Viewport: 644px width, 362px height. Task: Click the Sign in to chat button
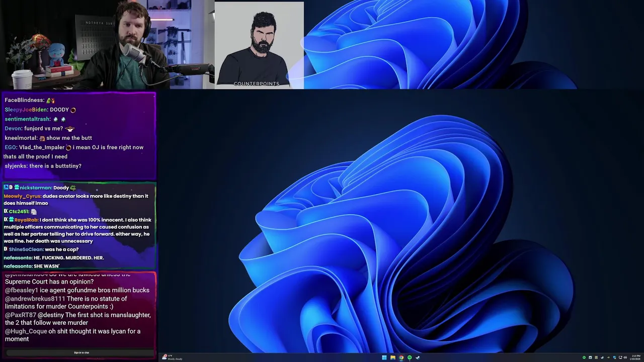coord(82,352)
